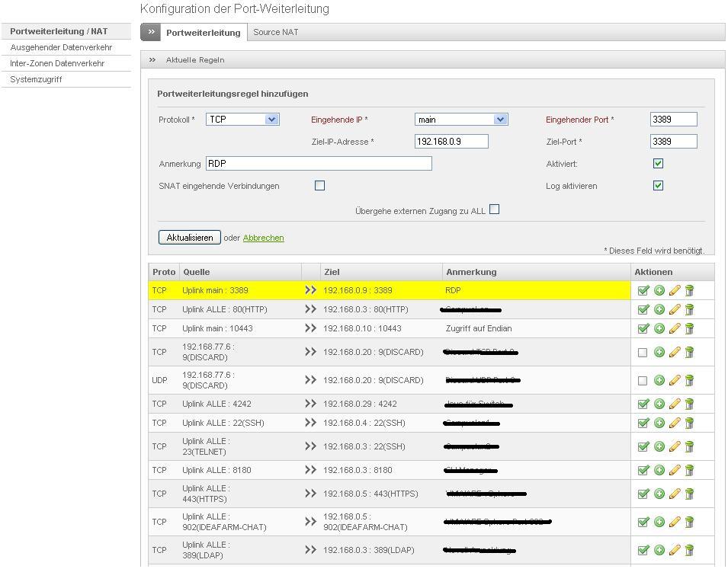Click the Anmerkung text field

(319, 164)
